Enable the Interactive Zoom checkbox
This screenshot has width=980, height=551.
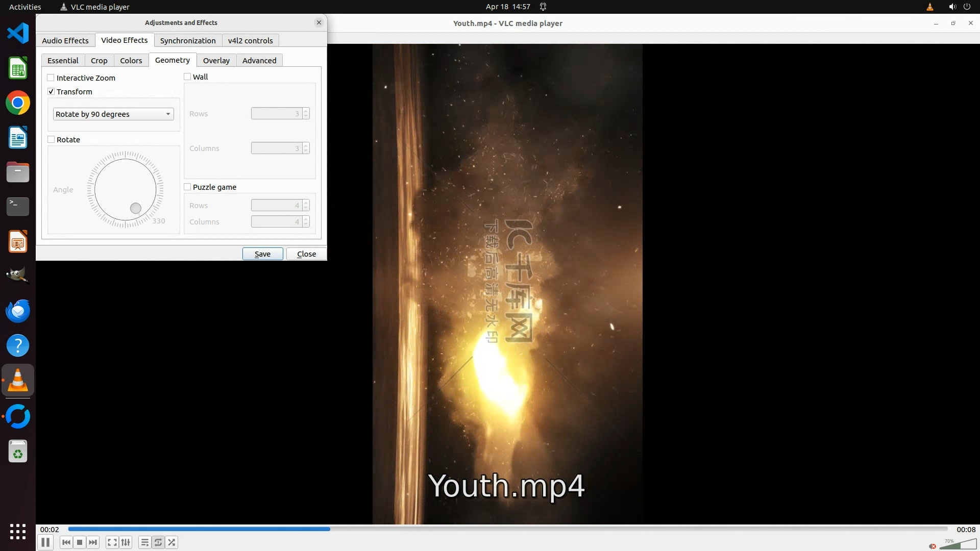pyautogui.click(x=51, y=78)
